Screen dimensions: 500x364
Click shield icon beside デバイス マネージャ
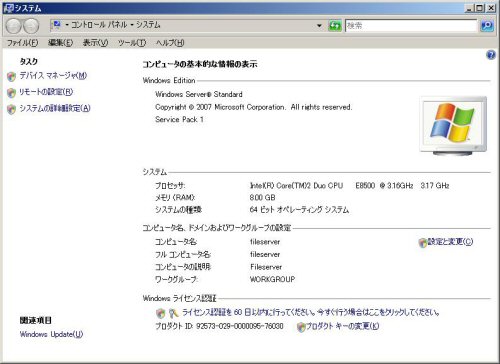click(11, 76)
